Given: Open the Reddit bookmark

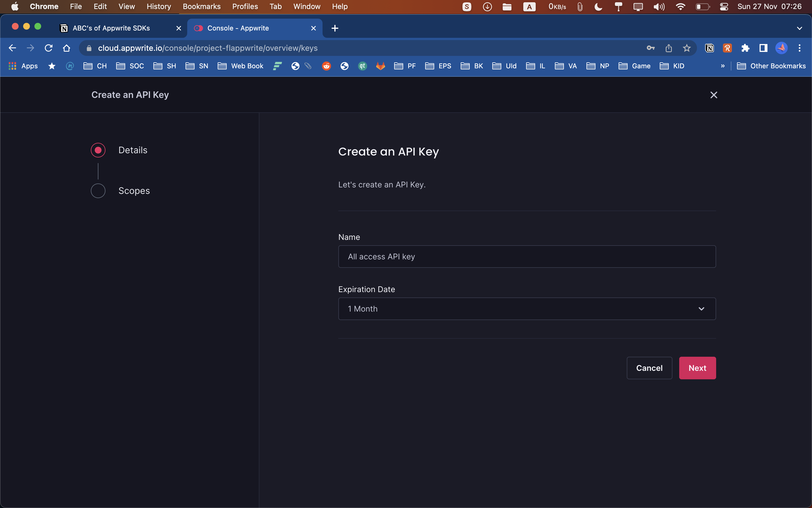Looking at the screenshot, I should 326,66.
